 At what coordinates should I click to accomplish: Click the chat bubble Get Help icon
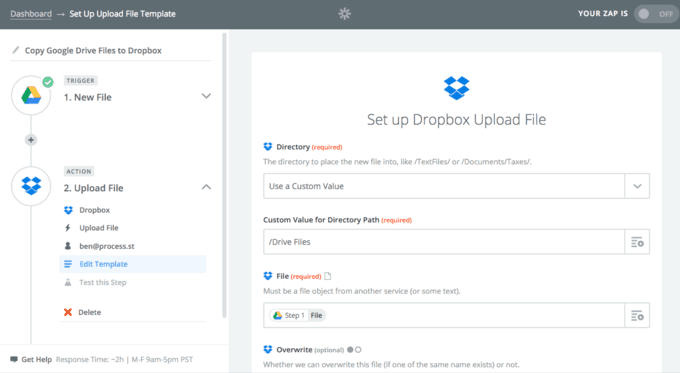tap(14, 359)
